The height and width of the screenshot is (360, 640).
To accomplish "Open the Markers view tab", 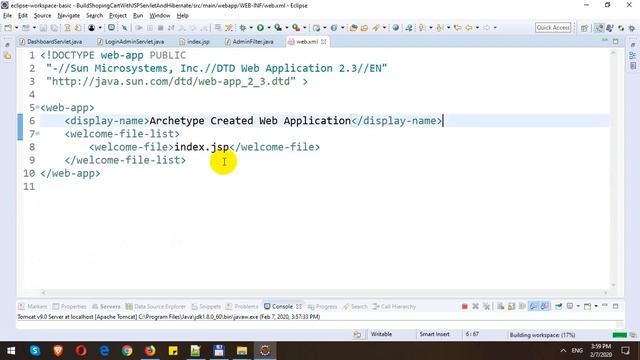I will (33, 307).
